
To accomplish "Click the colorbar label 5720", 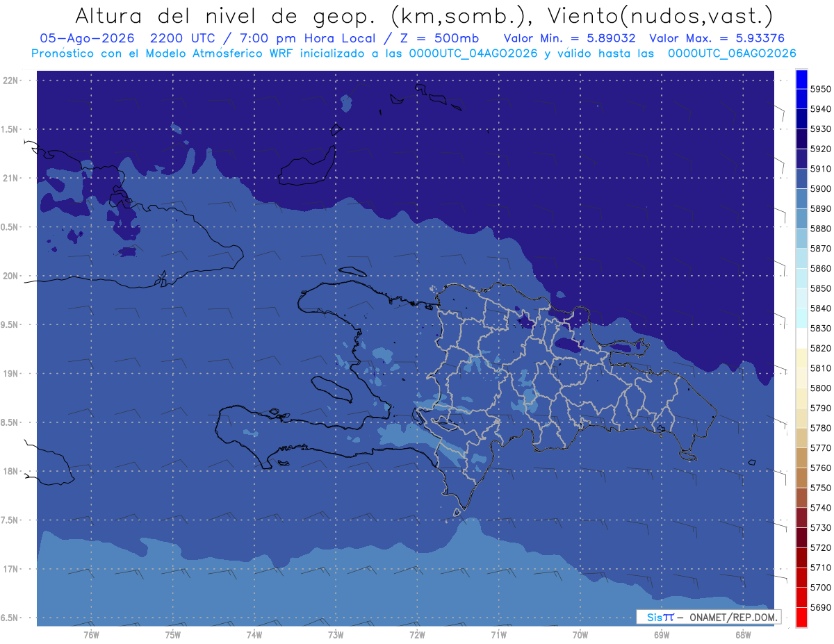I will coord(821,547).
